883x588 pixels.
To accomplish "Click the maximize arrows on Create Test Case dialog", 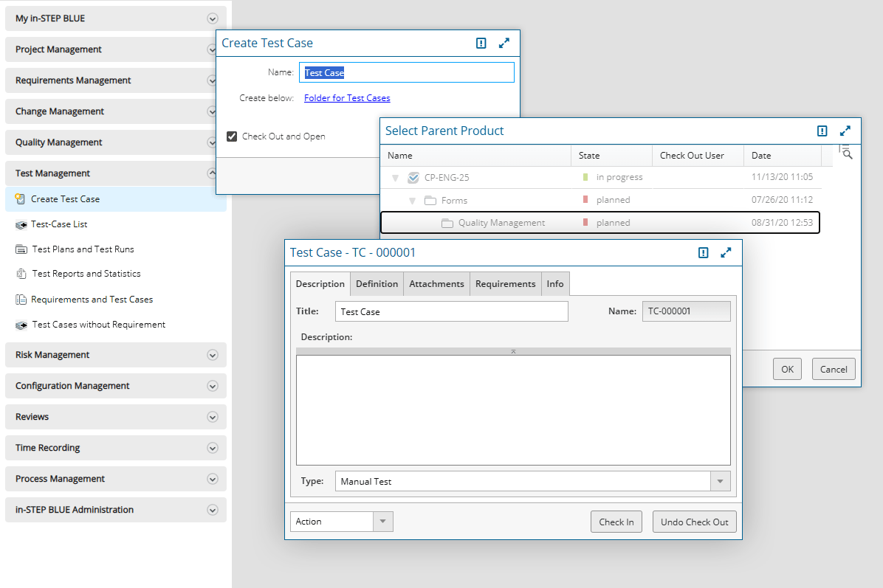I will (x=504, y=43).
